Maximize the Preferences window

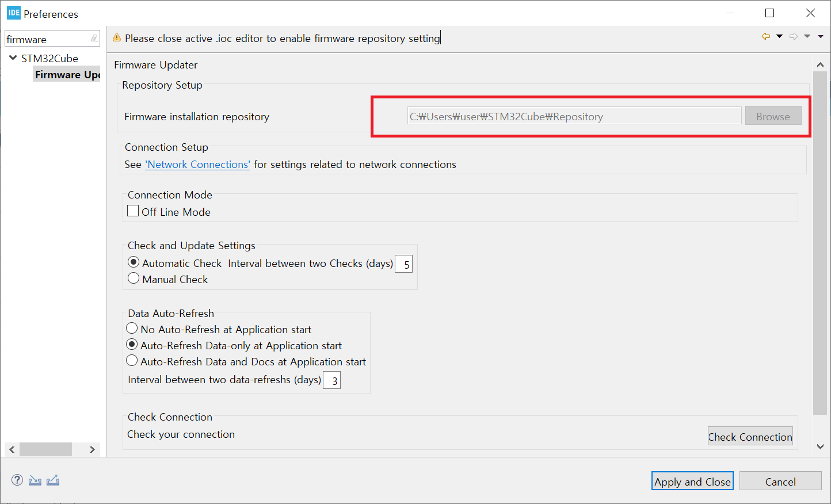click(769, 13)
